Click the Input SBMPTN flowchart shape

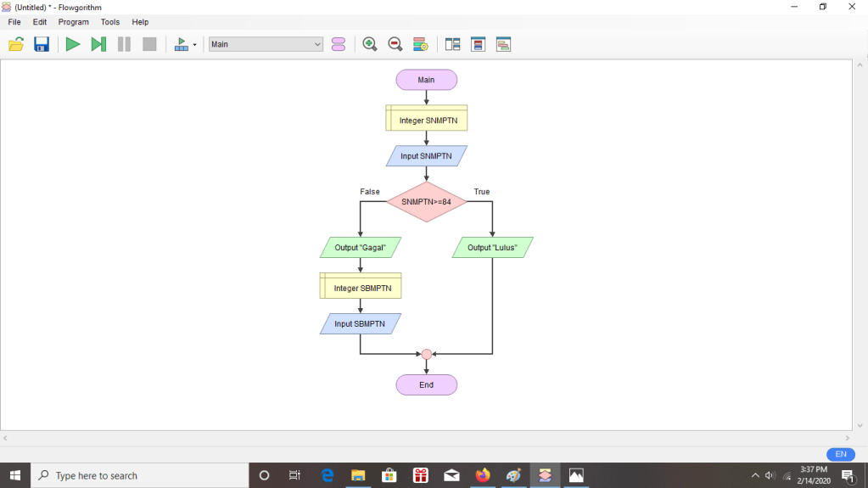(360, 324)
